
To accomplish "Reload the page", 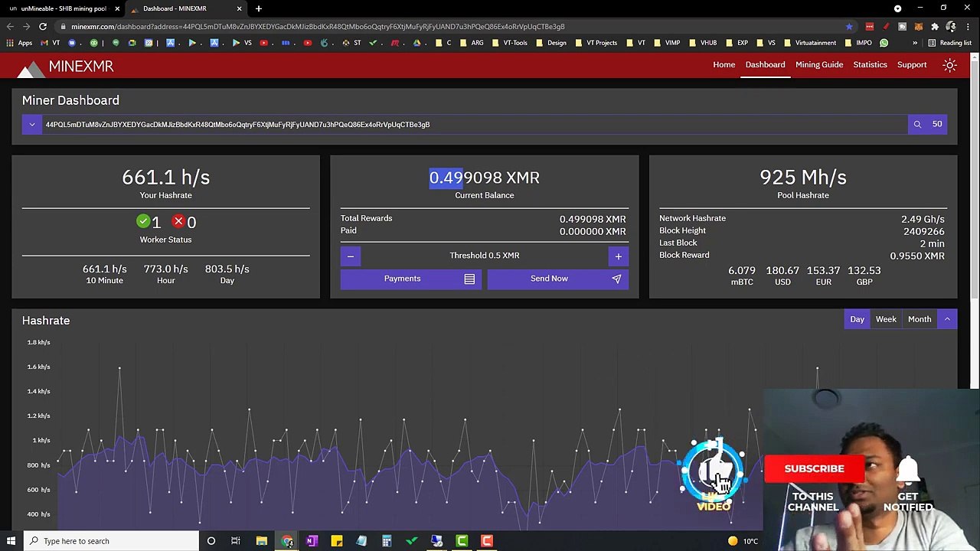I will [x=43, y=26].
